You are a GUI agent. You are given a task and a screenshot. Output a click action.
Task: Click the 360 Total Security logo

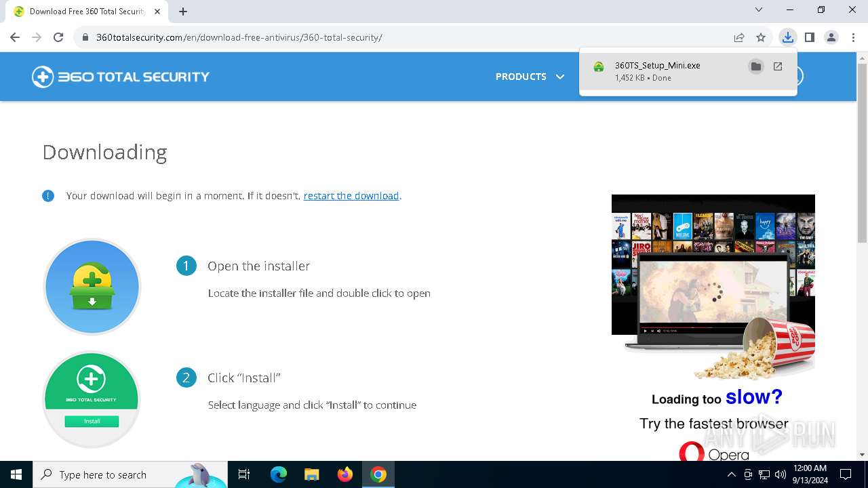point(121,77)
